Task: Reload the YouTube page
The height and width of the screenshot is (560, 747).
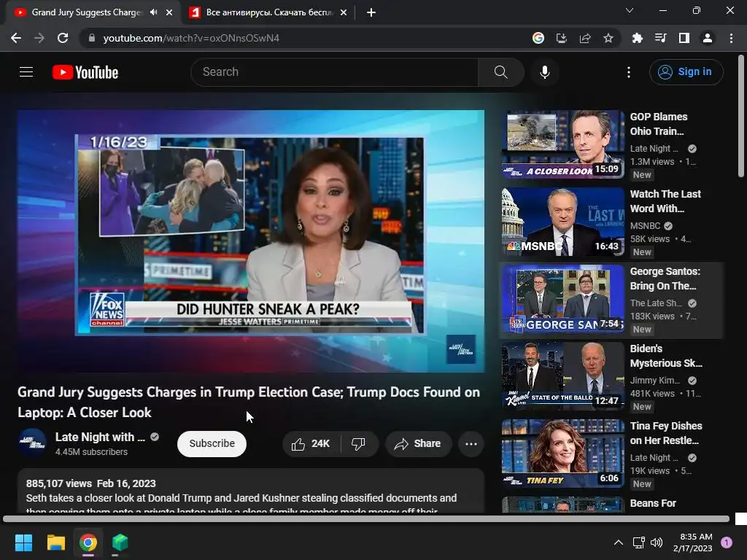Action: coord(63,38)
